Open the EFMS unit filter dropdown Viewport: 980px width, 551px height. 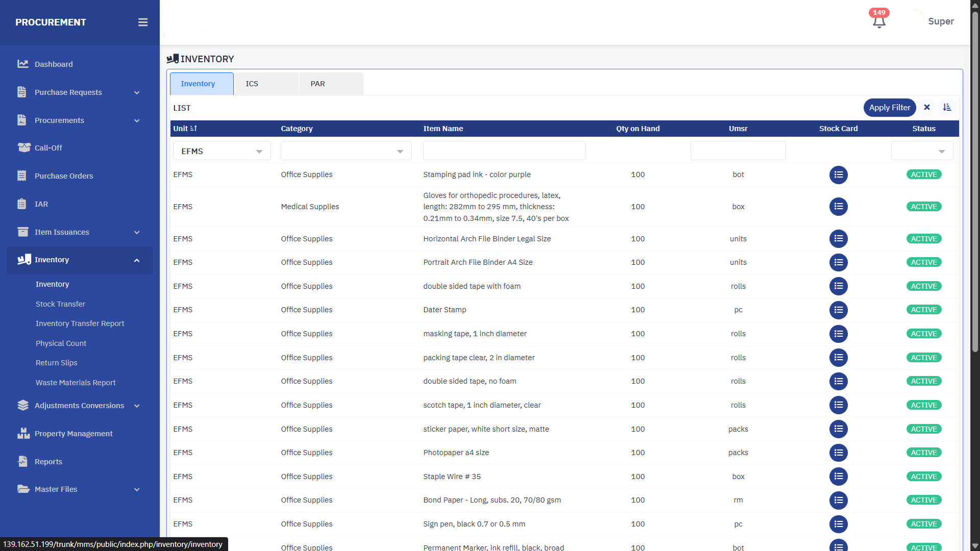[222, 152]
